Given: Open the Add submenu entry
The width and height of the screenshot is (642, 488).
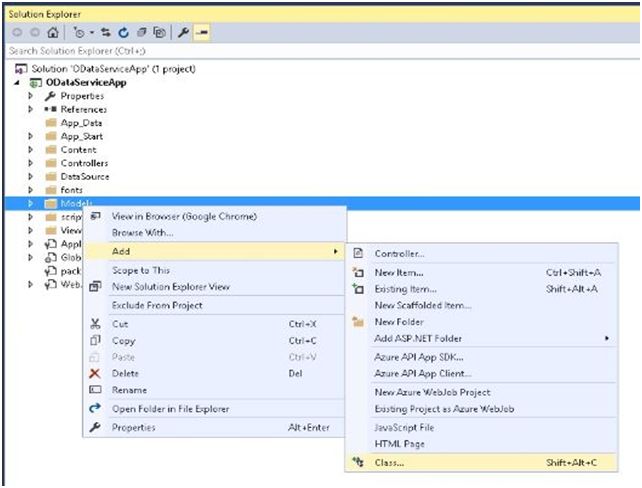Looking at the screenshot, I should 215,251.
